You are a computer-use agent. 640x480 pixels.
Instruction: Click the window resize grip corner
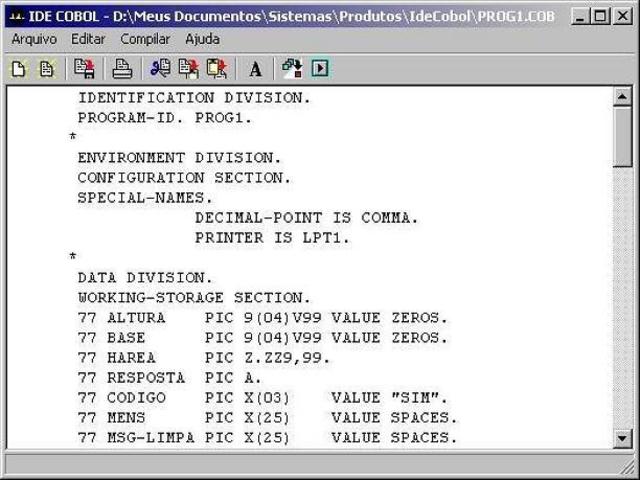629,468
